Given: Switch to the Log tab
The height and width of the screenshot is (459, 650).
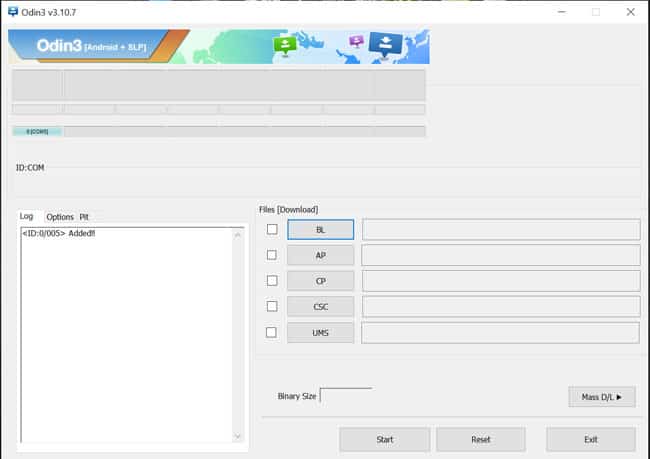Looking at the screenshot, I should [27, 216].
